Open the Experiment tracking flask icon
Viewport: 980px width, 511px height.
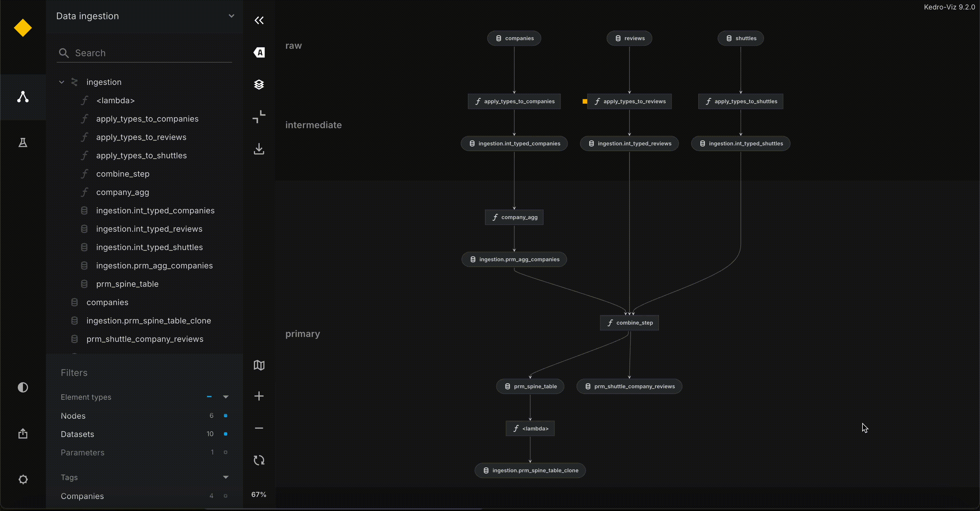(23, 143)
